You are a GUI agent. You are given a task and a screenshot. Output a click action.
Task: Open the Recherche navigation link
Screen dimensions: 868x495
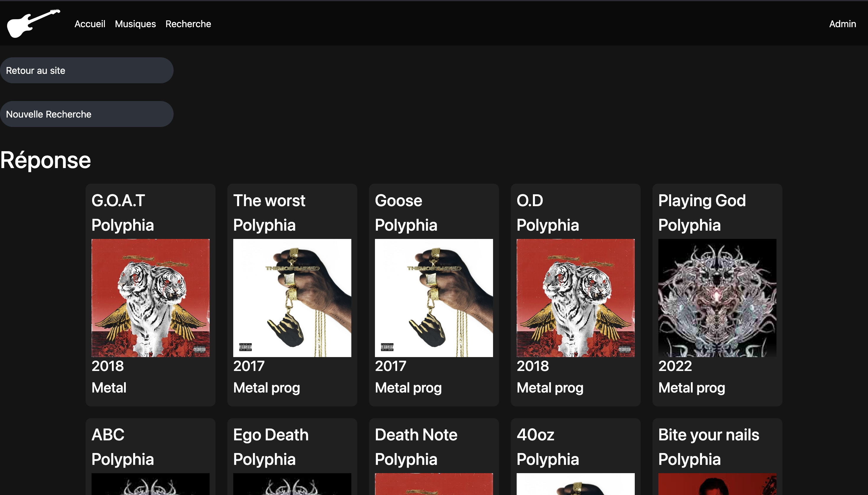click(188, 24)
